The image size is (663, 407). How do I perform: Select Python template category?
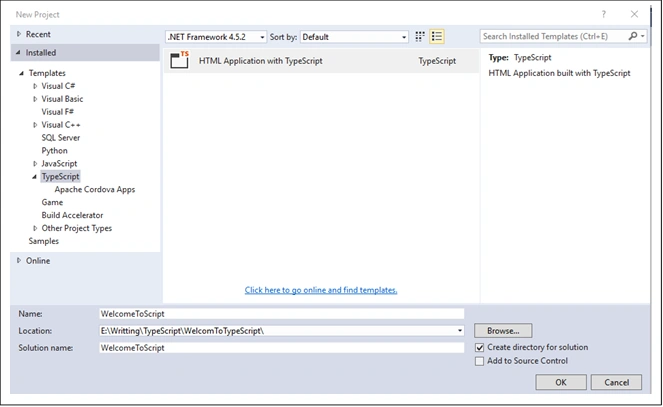click(54, 151)
